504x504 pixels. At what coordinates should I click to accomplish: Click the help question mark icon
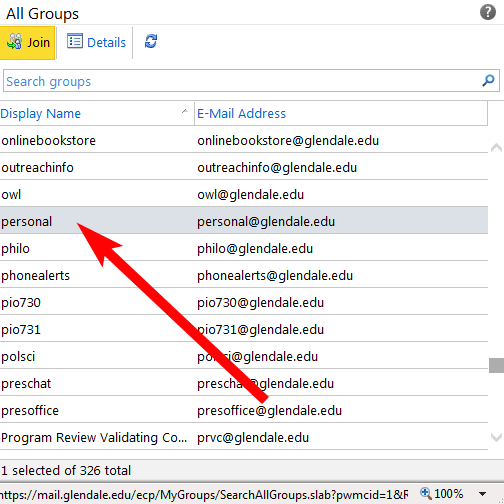point(488,12)
